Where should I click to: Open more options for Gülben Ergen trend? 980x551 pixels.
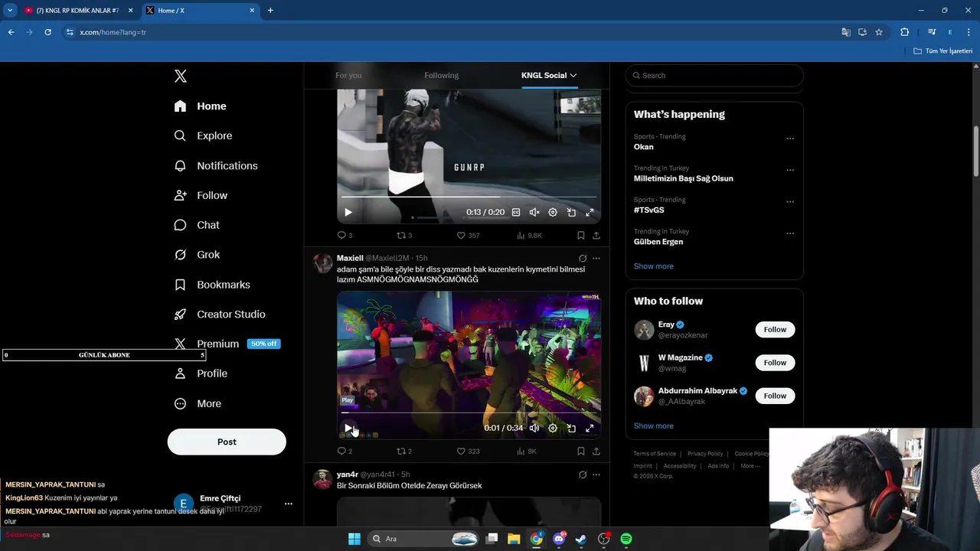[x=790, y=233]
